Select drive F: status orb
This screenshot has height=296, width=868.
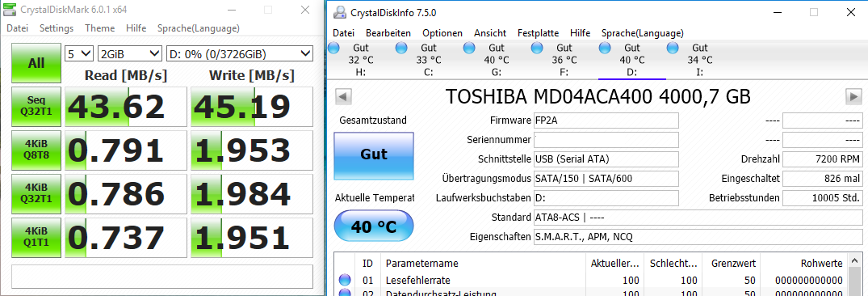(x=537, y=48)
